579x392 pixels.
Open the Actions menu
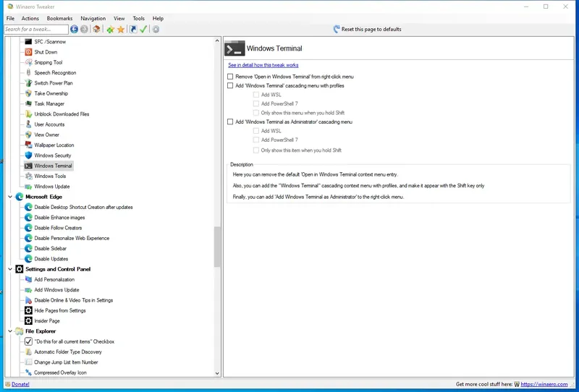[30, 18]
